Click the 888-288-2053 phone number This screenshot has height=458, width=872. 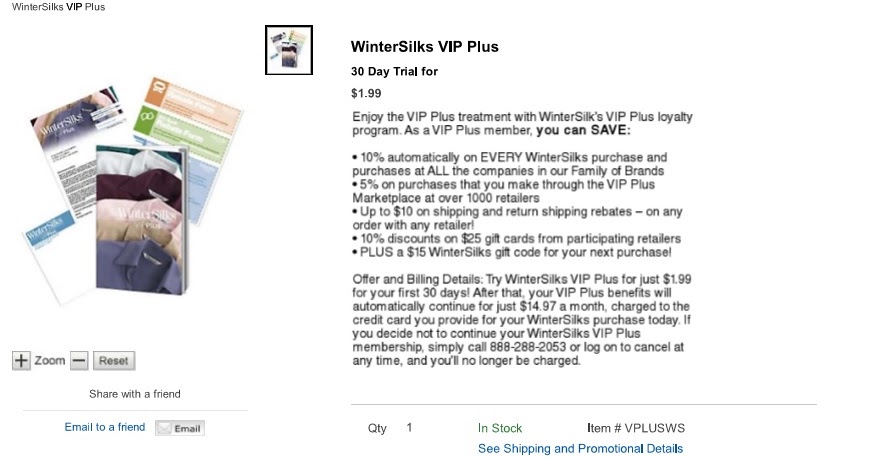point(528,347)
